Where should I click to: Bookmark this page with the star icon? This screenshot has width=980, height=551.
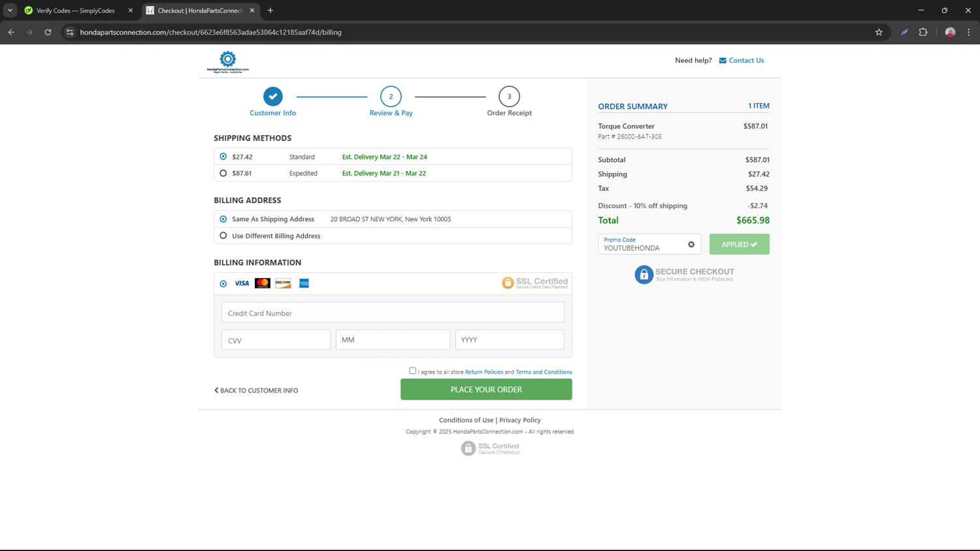pyautogui.click(x=879, y=32)
